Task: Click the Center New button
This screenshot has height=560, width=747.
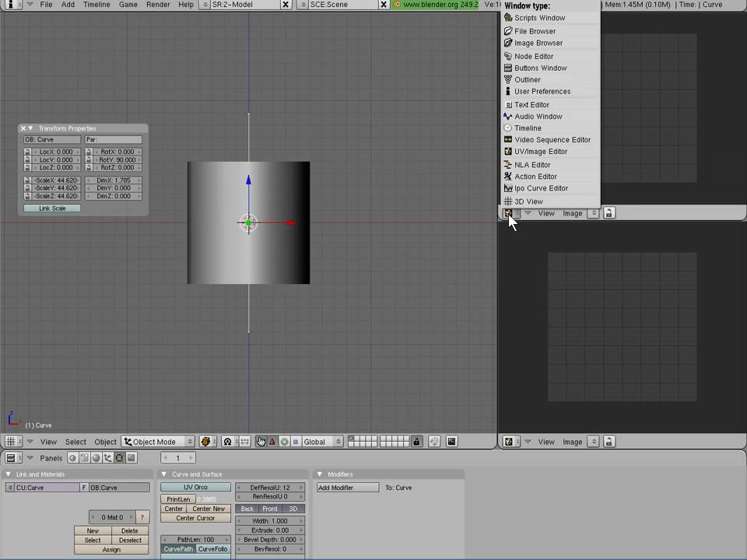Action: tap(209, 509)
